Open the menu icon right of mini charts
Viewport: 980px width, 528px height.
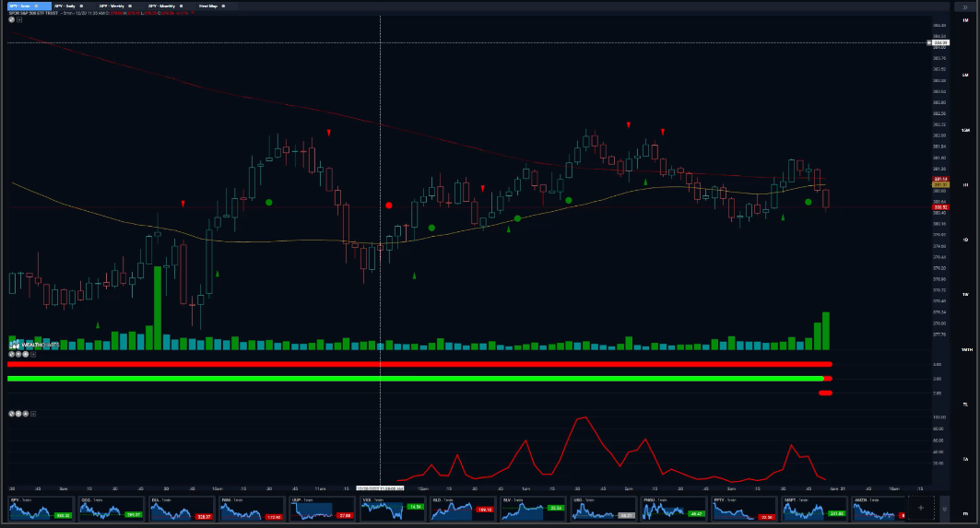click(943, 508)
